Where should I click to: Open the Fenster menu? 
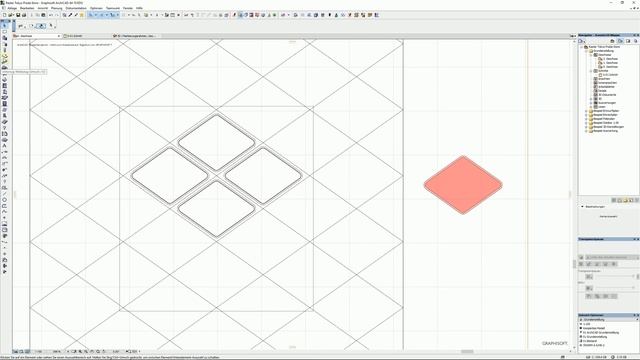[128, 8]
